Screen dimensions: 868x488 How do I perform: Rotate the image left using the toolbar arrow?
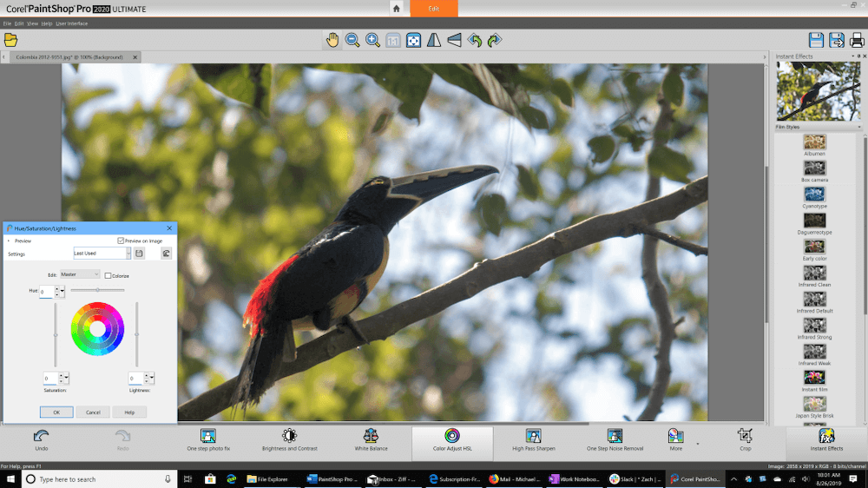pos(475,40)
